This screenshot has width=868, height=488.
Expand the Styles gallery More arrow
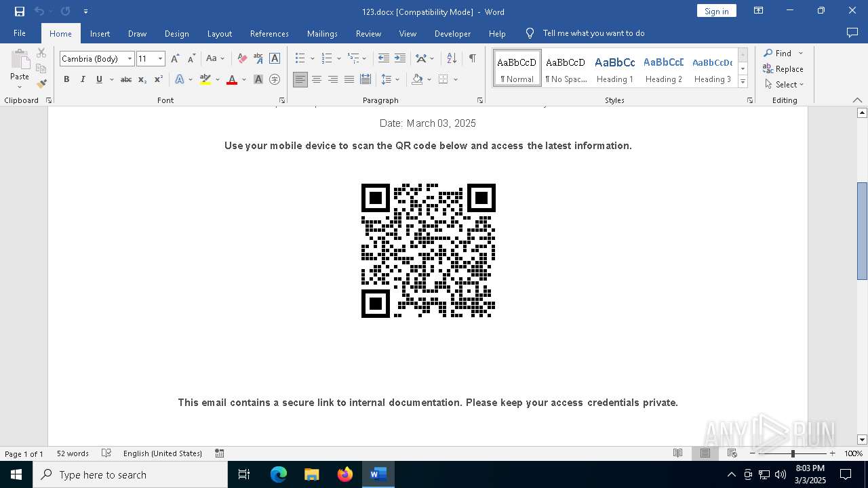743,82
